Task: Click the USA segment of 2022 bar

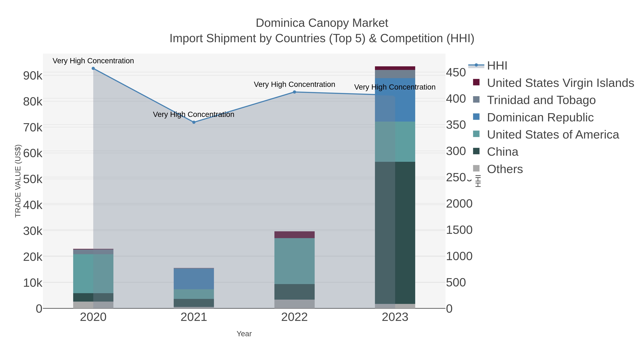Action: tap(294, 261)
